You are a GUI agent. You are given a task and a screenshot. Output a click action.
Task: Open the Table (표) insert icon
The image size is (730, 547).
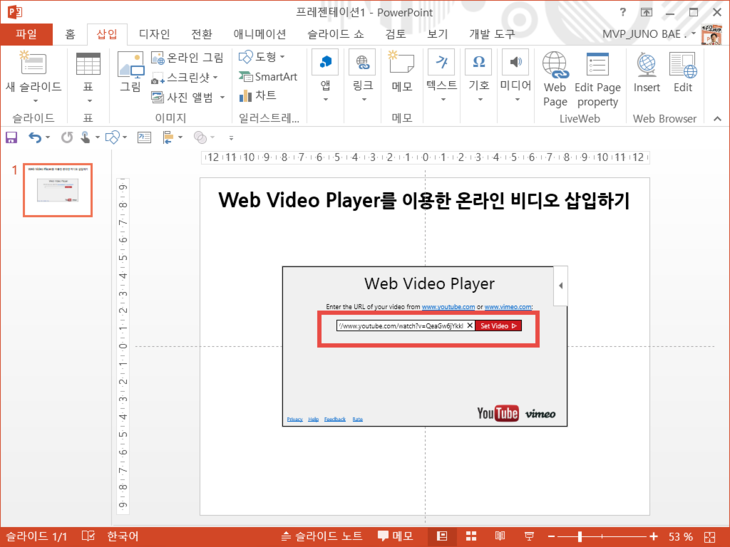pyautogui.click(x=88, y=64)
